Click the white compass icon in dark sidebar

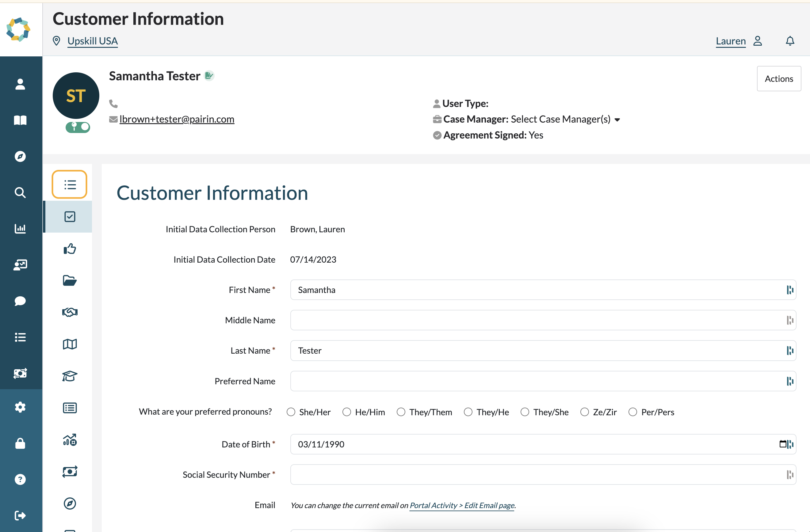(21, 156)
